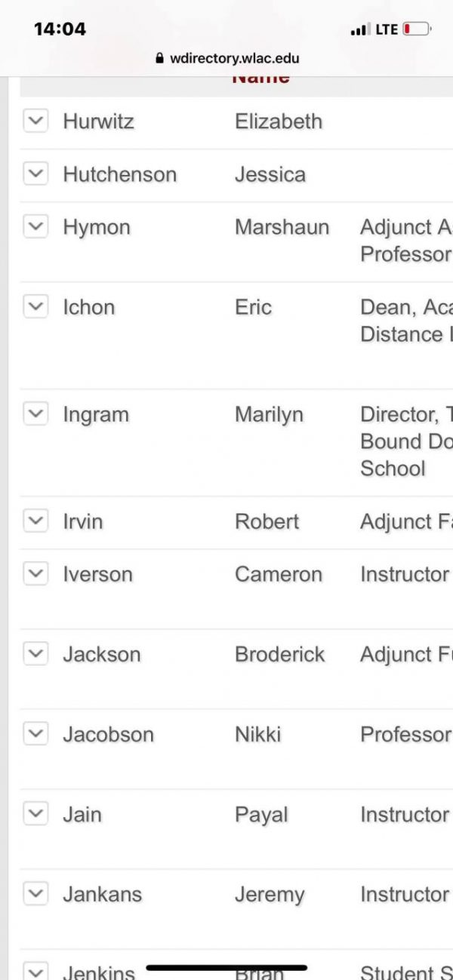The height and width of the screenshot is (980, 453).
Task: Select the Hurwitz last name cell
Action: coord(98,121)
